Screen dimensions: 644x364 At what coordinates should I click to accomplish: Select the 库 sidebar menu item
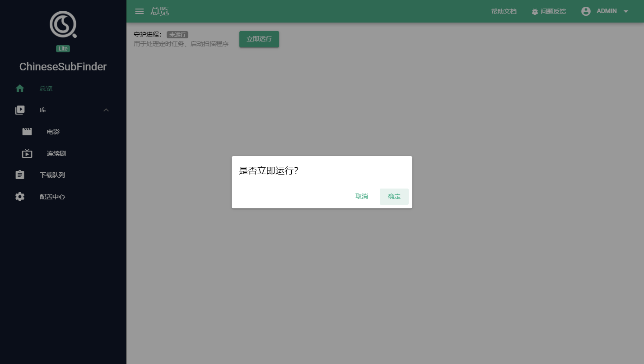point(63,110)
